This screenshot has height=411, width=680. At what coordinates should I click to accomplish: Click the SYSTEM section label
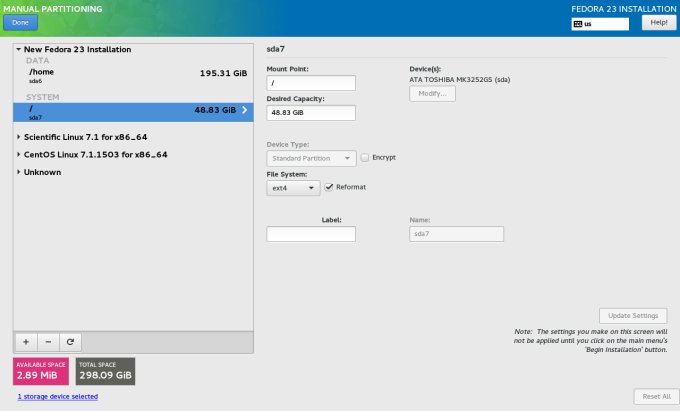tap(42, 97)
